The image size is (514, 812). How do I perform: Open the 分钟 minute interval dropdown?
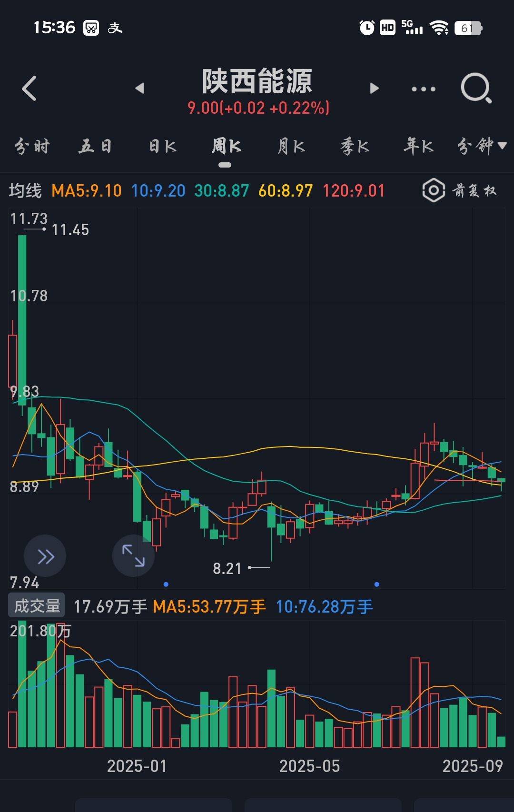click(x=481, y=146)
